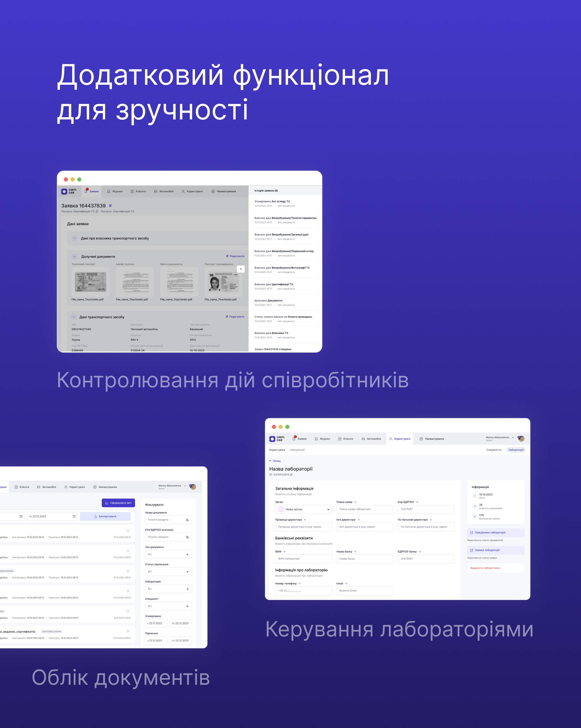
Task: Close the history panel with X button
Action: click(x=241, y=269)
